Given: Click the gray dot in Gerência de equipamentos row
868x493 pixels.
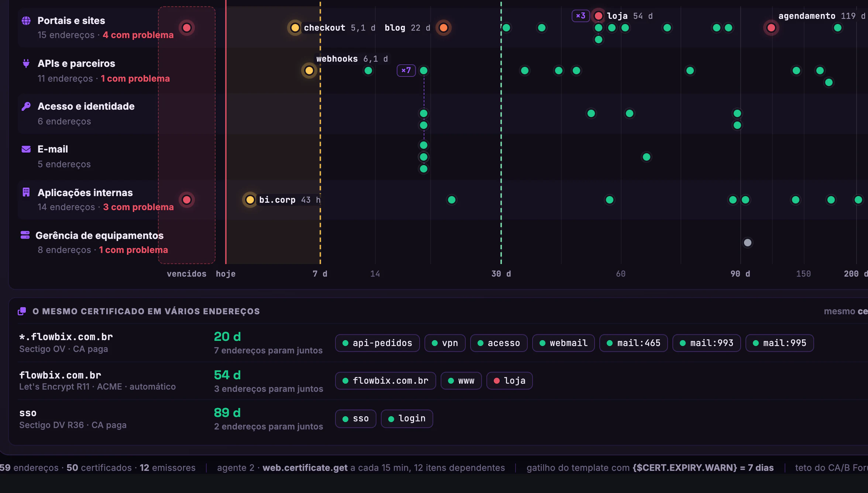Looking at the screenshot, I should click(x=748, y=243).
